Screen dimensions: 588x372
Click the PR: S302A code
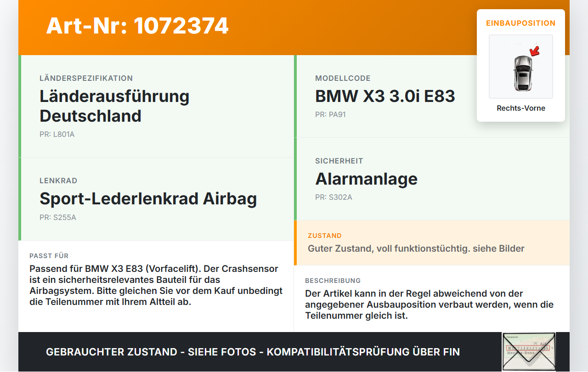(x=334, y=197)
